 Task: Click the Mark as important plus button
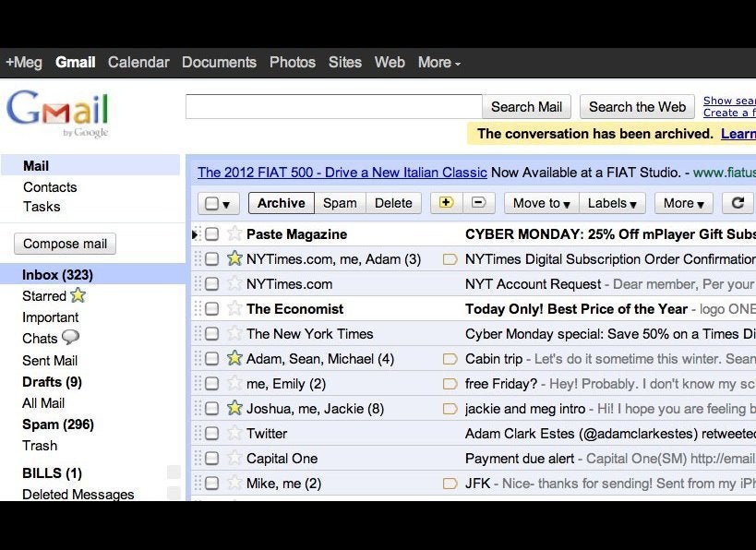446,203
